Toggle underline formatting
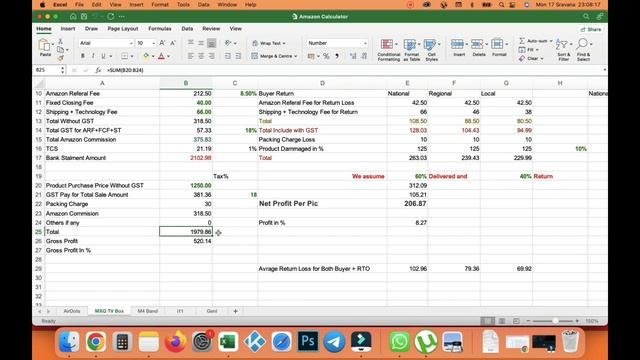The image size is (640, 360). [x=103, y=56]
